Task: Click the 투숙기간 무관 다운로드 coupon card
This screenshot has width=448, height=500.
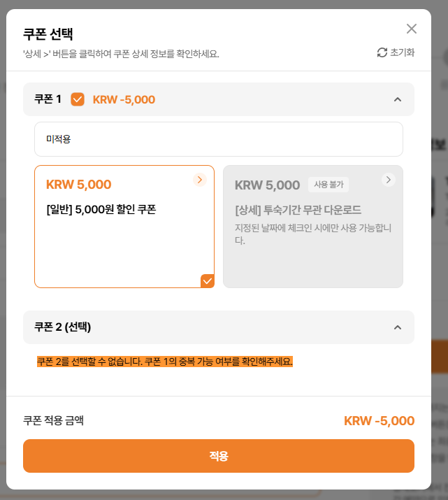Action: click(x=313, y=231)
